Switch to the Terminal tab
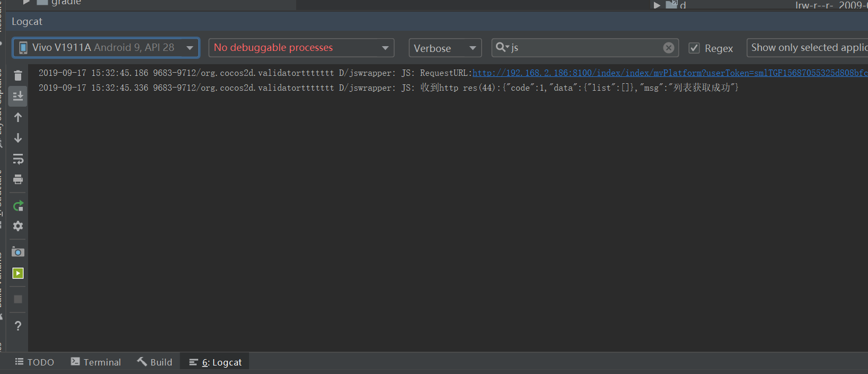The height and width of the screenshot is (374, 868). click(96, 362)
